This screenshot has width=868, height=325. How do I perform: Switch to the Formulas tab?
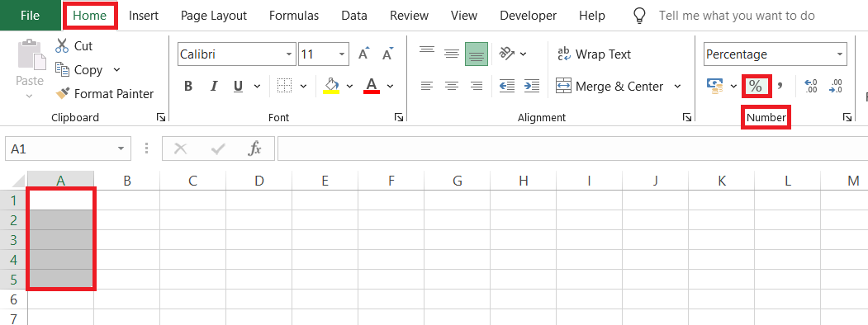tap(294, 16)
